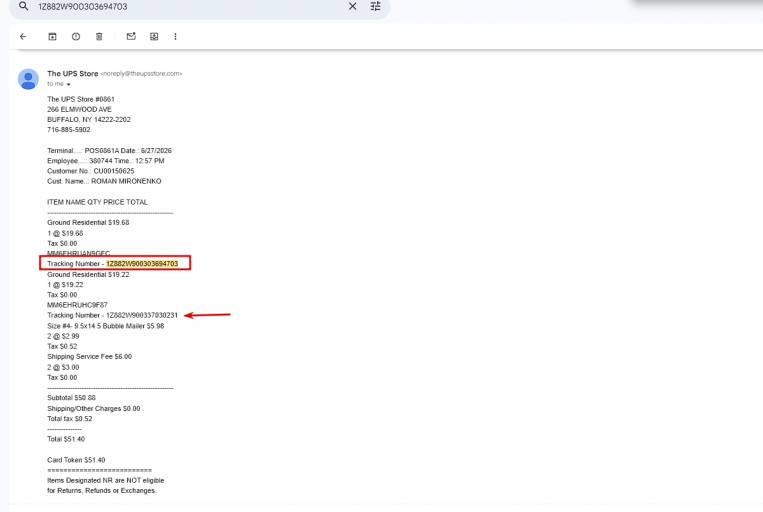Click Items Designated NR are NOT eligible line

coord(106,481)
